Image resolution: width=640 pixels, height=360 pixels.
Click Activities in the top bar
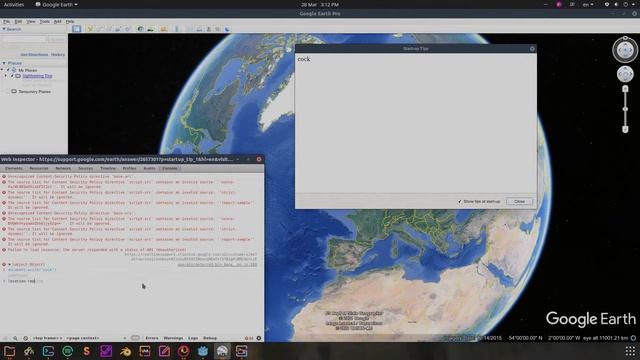[13, 4]
